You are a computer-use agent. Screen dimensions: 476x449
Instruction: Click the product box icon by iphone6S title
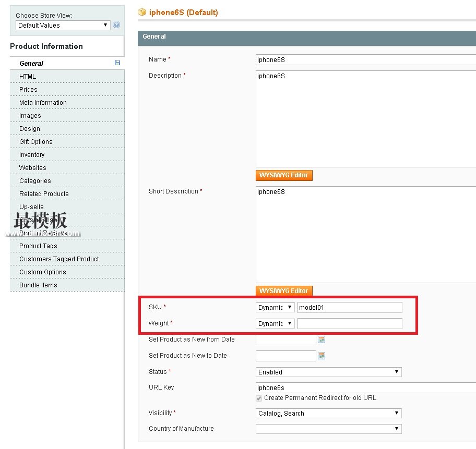(142, 12)
